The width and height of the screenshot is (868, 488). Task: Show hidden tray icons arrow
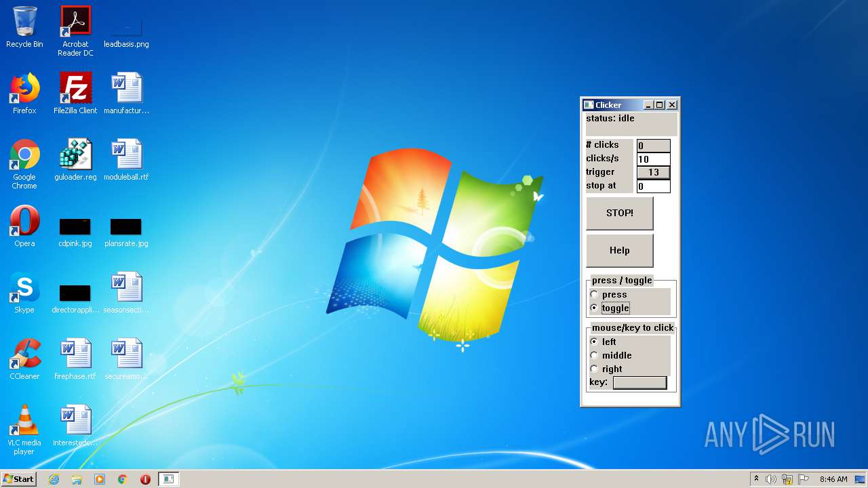756,479
